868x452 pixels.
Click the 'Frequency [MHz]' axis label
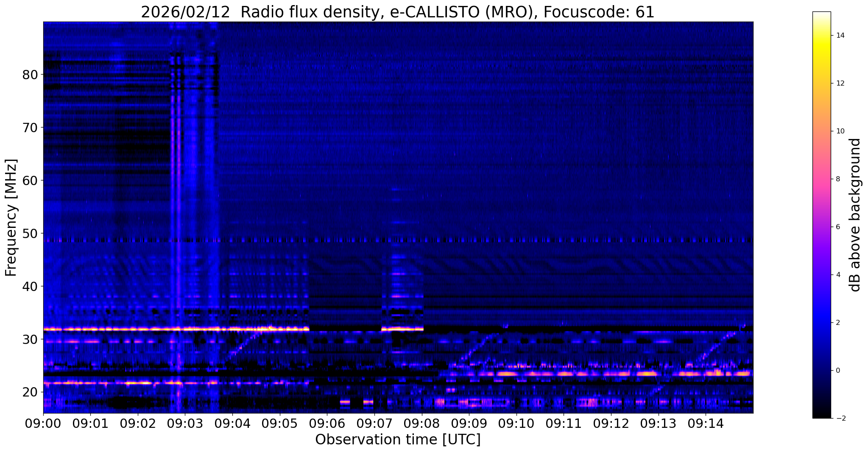(11, 218)
